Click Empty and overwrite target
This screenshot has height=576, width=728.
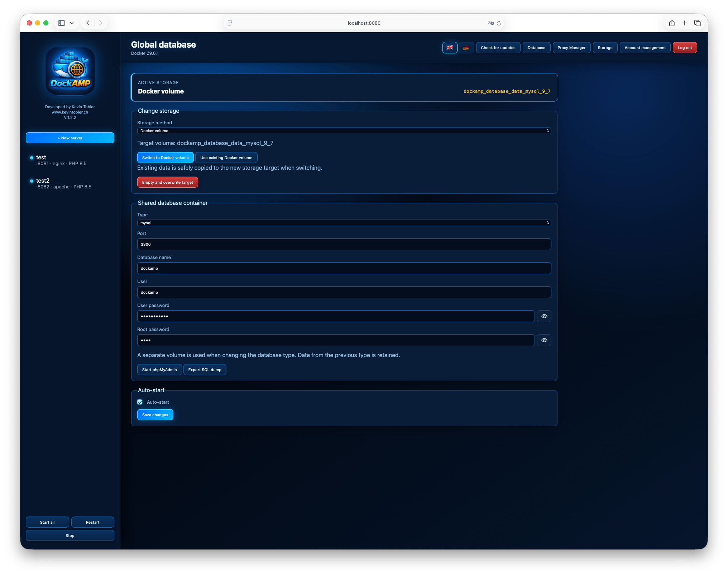tap(167, 182)
